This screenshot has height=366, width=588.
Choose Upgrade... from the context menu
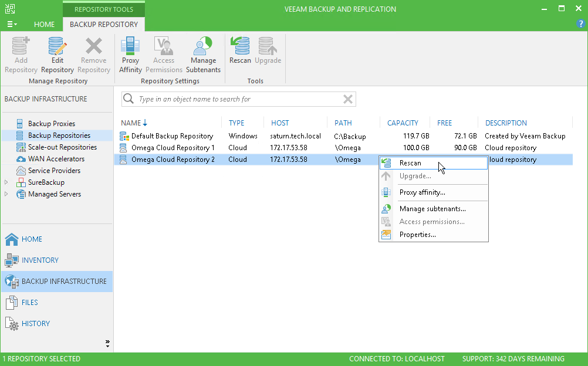pos(434,176)
